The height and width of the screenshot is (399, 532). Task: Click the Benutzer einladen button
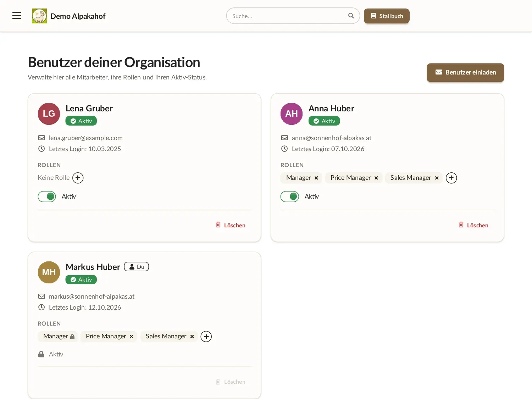(x=465, y=72)
